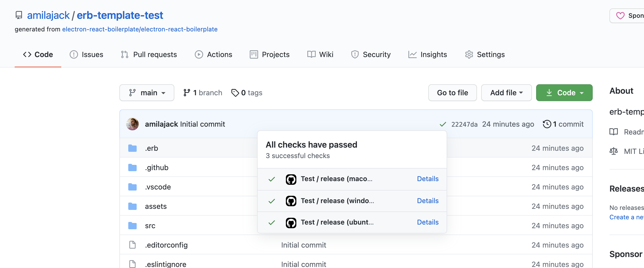Viewport: 644px width, 268px height.
Task: Open Details for the windows release check
Action: pos(427,200)
